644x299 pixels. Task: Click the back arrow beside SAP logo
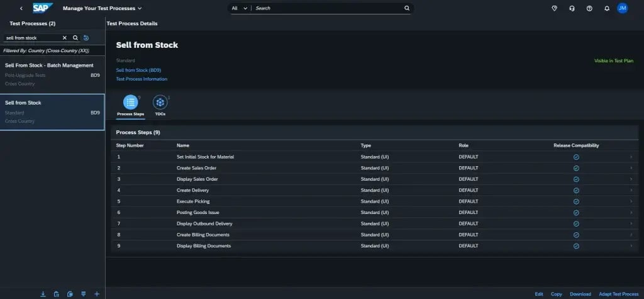21,8
